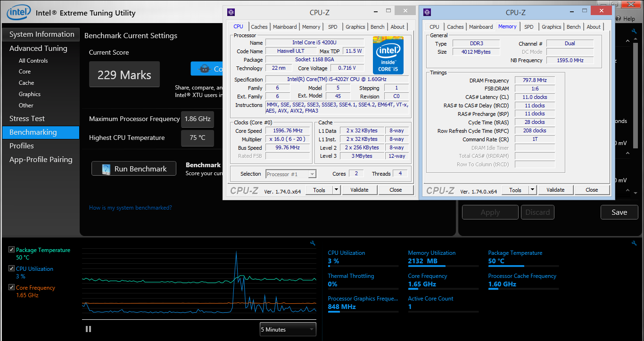Open Bench tab in CPU-Z window showing CPU tab
Screen dimensions: 644x341
(378, 27)
